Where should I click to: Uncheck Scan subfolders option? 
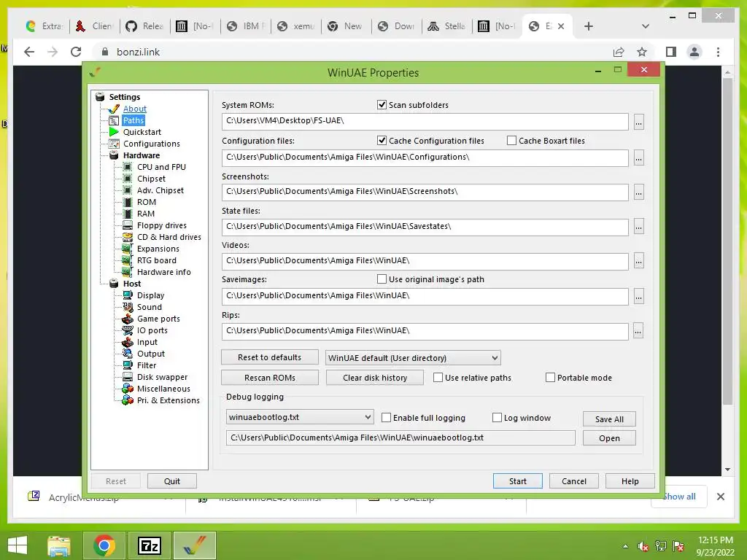pyautogui.click(x=382, y=105)
